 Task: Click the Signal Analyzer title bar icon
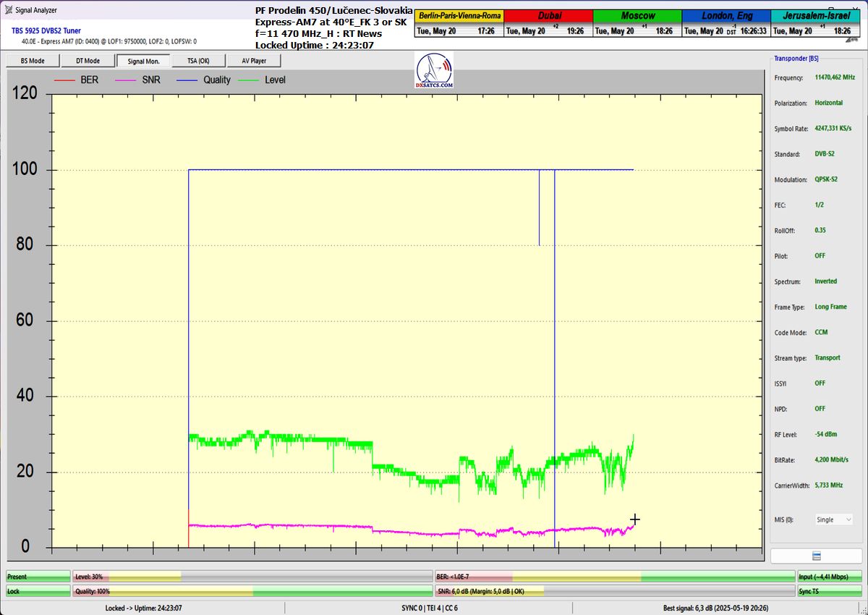click(7, 10)
